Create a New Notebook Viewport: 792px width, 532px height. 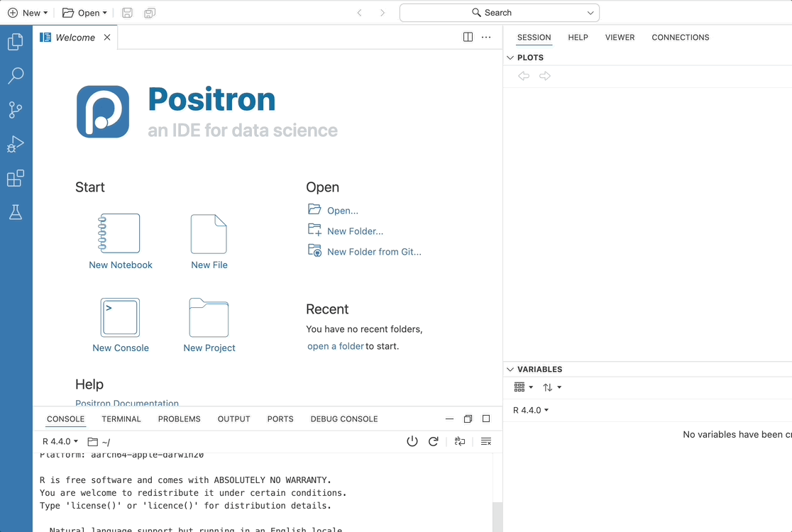120,242
